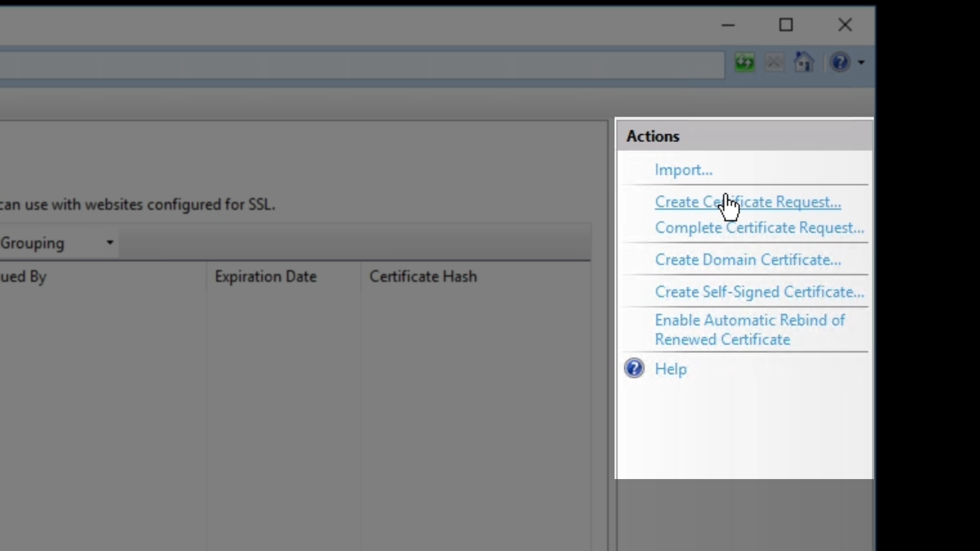Click the green refresh page icon
Image resolution: width=980 pixels, height=551 pixels.
tap(745, 63)
